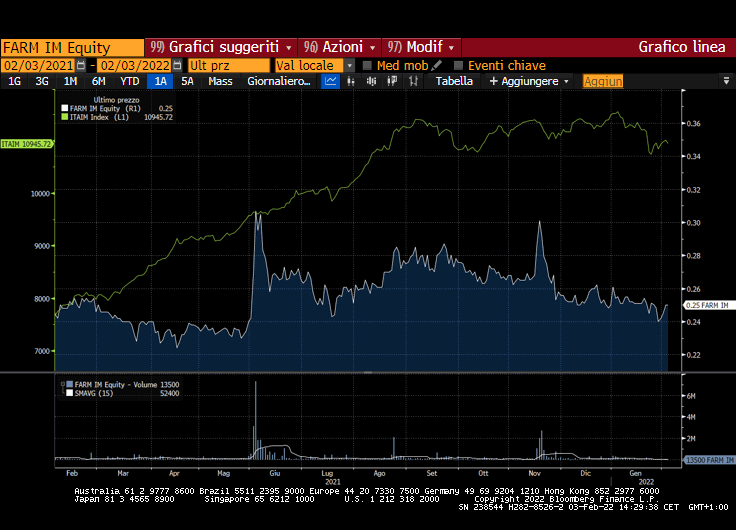Click the line chart type icon

pyautogui.click(x=331, y=81)
